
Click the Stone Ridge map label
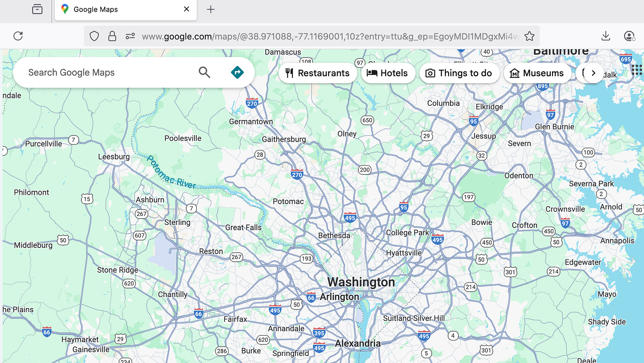[x=118, y=270]
